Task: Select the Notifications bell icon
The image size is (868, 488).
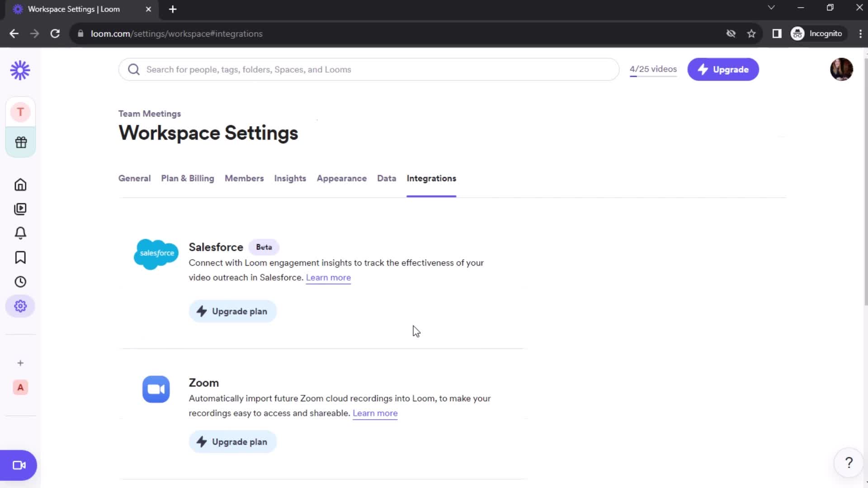Action: pos(20,233)
